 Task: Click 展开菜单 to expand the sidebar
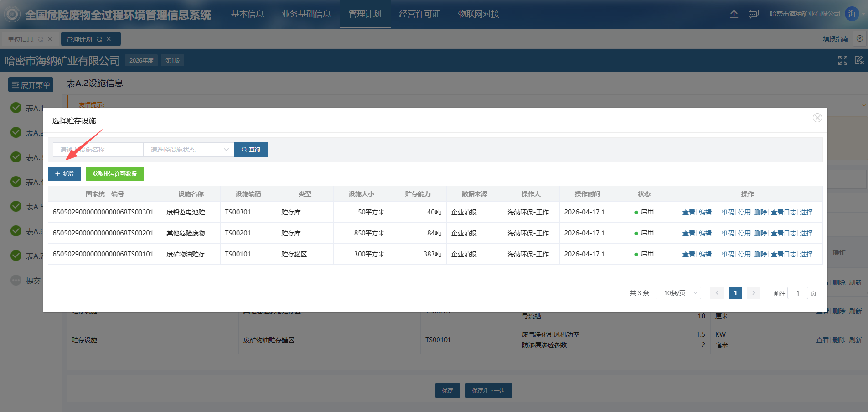coord(31,85)
